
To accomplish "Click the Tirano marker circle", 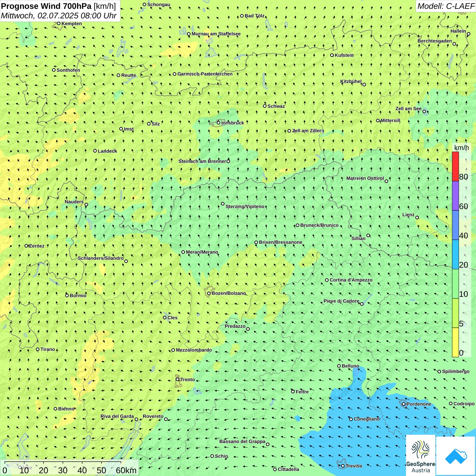I will tap(38, 349).
